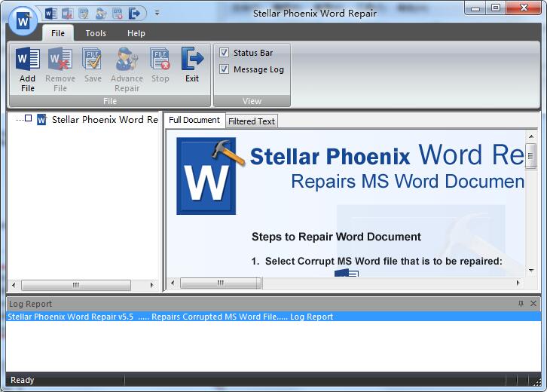This screenshot has width=547, height=392.
Task: Check the Stellar Phoenix Word tree checkbox
Action: coord(29,118)
